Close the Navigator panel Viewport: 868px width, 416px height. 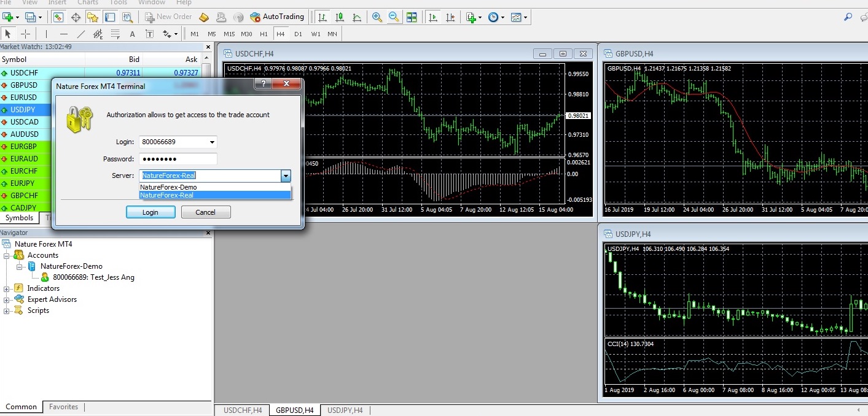pos(208,233)
